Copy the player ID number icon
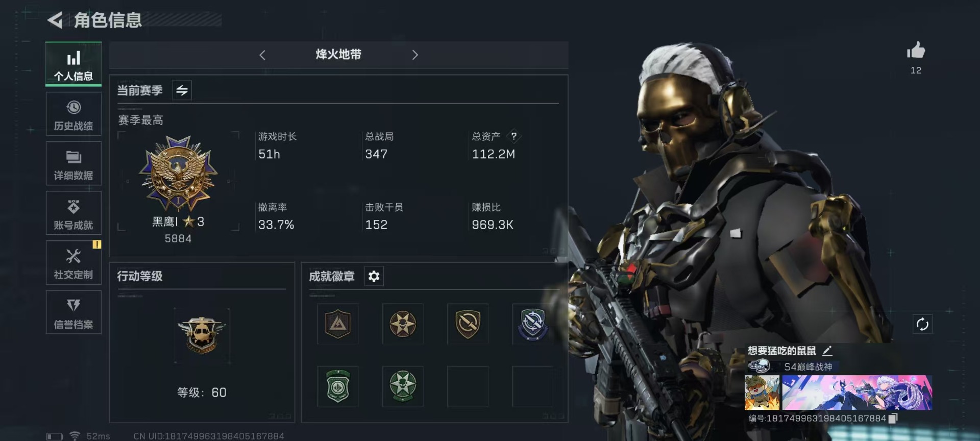Image resolution: width=980 pixels, height=441 pixels. pos(893,419)
